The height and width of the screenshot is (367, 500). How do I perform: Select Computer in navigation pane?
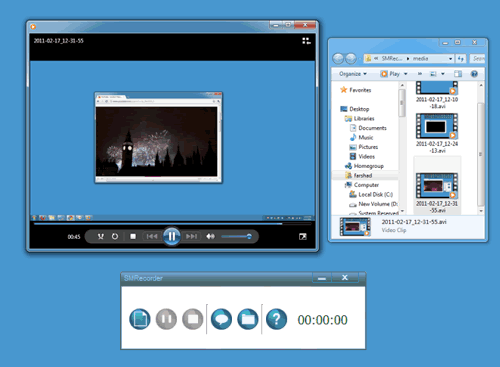[x=362, y=185]
